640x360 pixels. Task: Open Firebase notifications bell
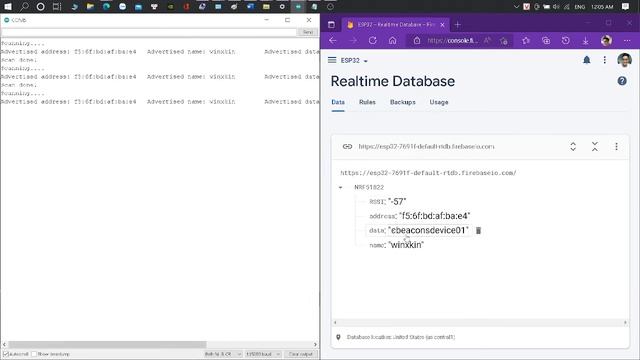tap(587, 60)
